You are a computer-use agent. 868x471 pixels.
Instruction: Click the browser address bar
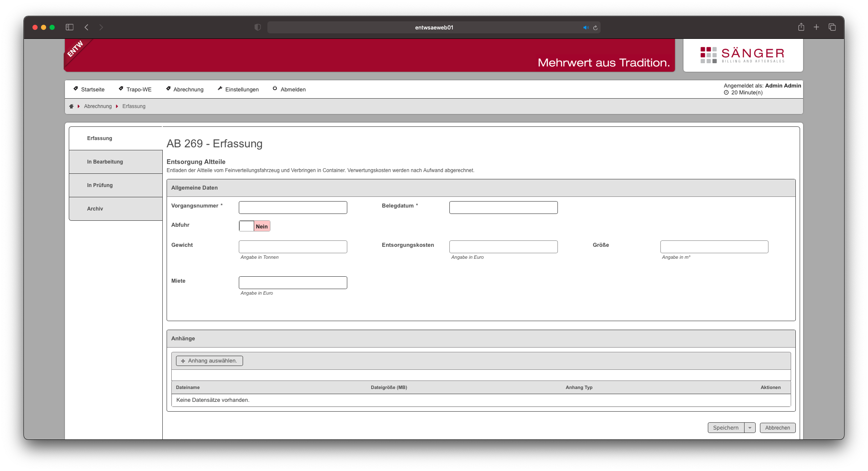click(x=434, y=27)
